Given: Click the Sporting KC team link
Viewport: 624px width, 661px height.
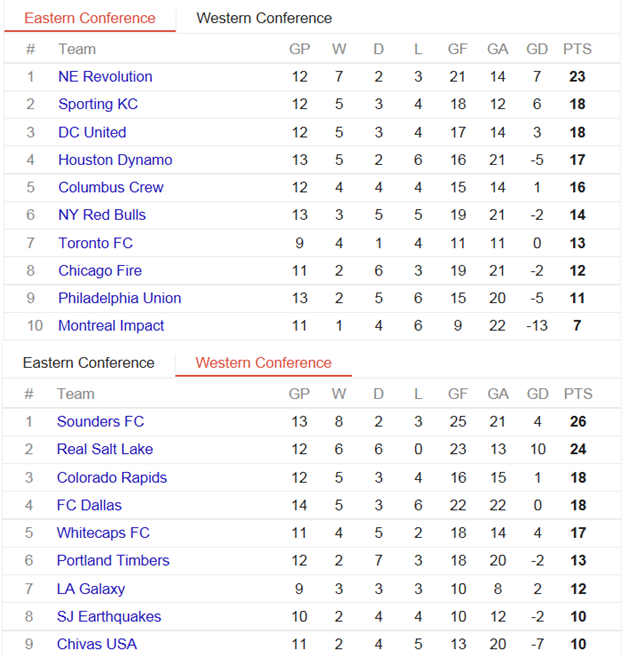Looking at the screenshot, I should (98, 104).
